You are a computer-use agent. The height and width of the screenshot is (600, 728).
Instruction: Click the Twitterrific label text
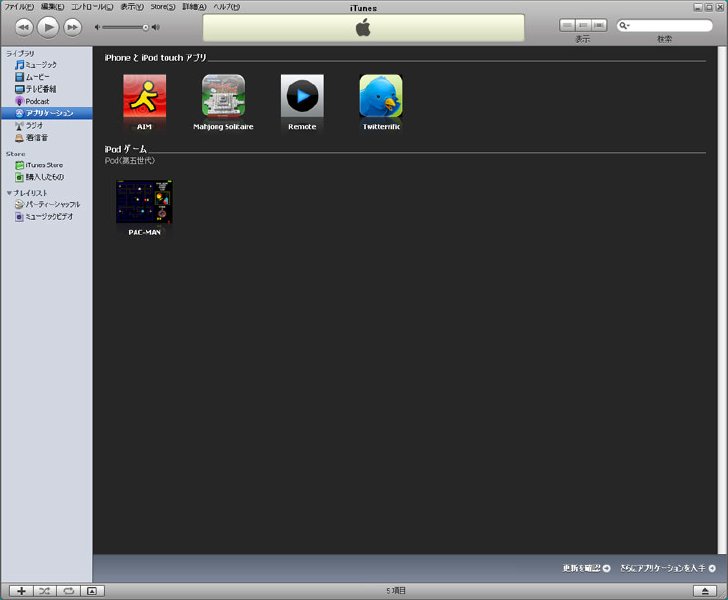[x=381, y=126]
